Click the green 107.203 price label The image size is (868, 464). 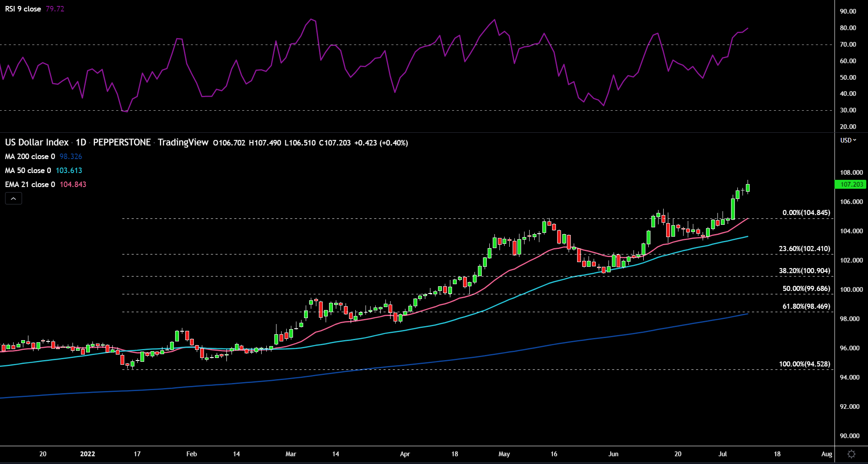pyautogui.click(x=851, y=184)
